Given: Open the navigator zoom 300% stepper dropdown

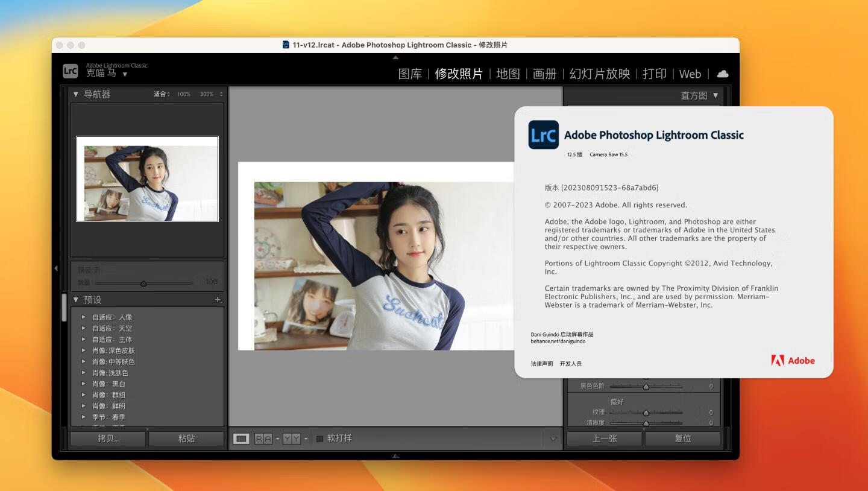Looking at the screenshot, I should click(221, 94).
